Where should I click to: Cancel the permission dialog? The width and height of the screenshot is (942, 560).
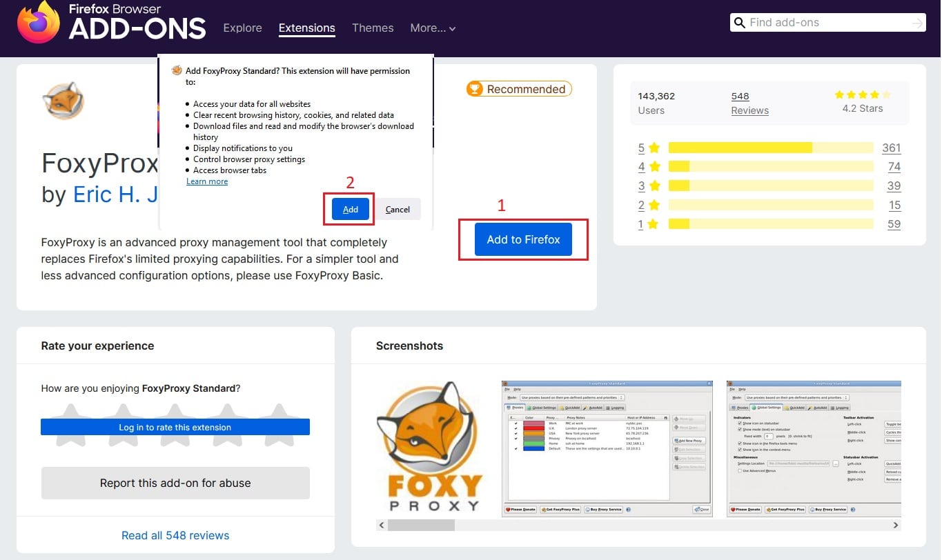coord(398,209)
